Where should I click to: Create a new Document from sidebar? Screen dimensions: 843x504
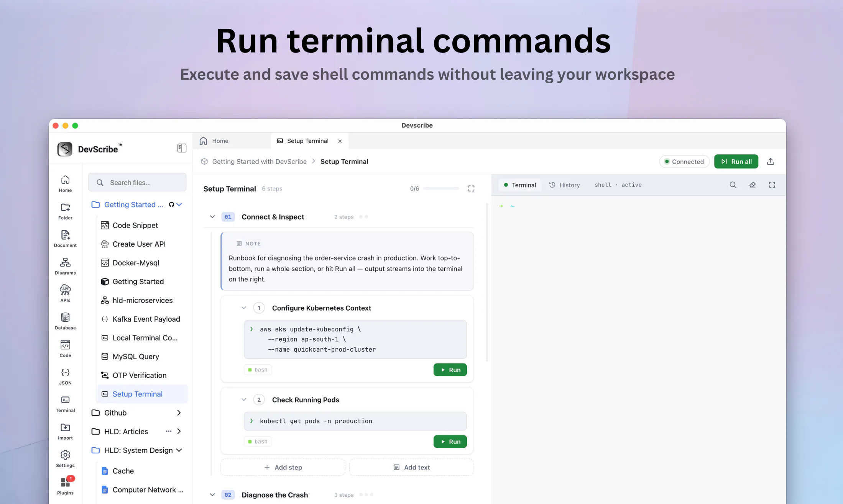tap(65, 239)
